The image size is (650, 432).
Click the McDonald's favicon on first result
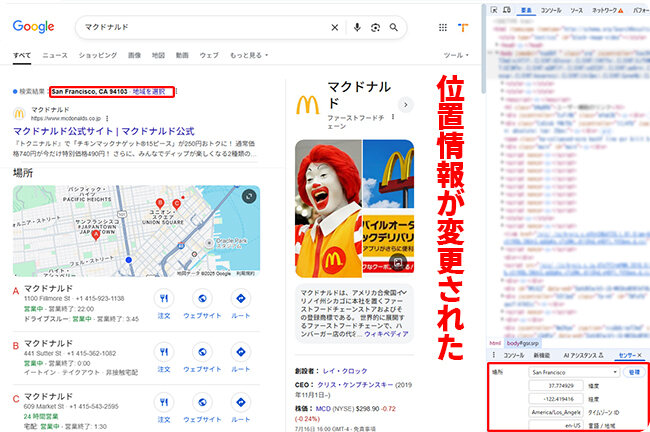(19, 114)
